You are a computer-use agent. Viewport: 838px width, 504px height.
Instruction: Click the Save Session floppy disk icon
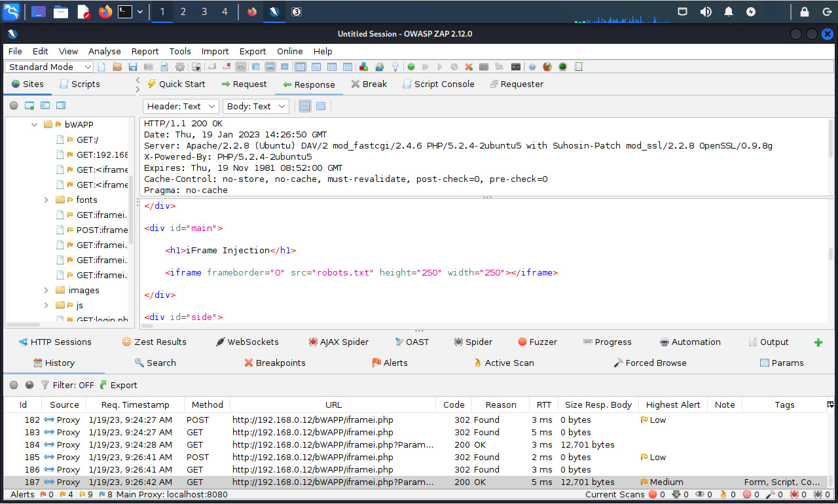click(133, 67)
